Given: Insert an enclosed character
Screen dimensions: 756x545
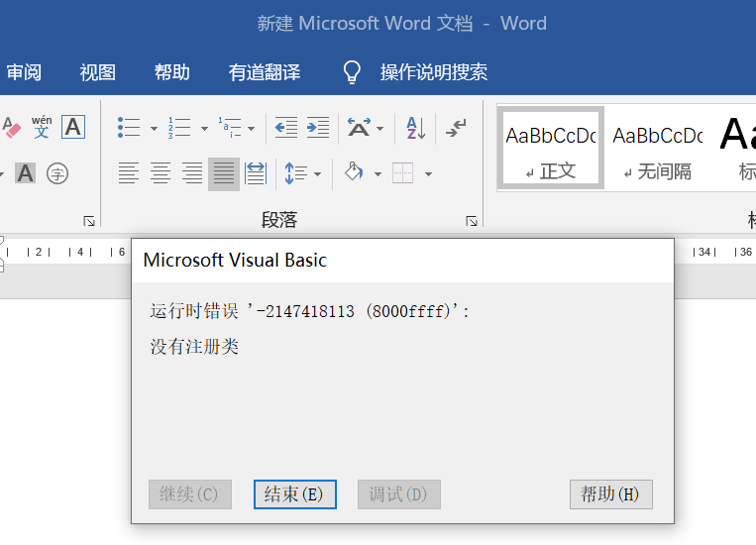Looking at the screenshot, I should (57, 173).
